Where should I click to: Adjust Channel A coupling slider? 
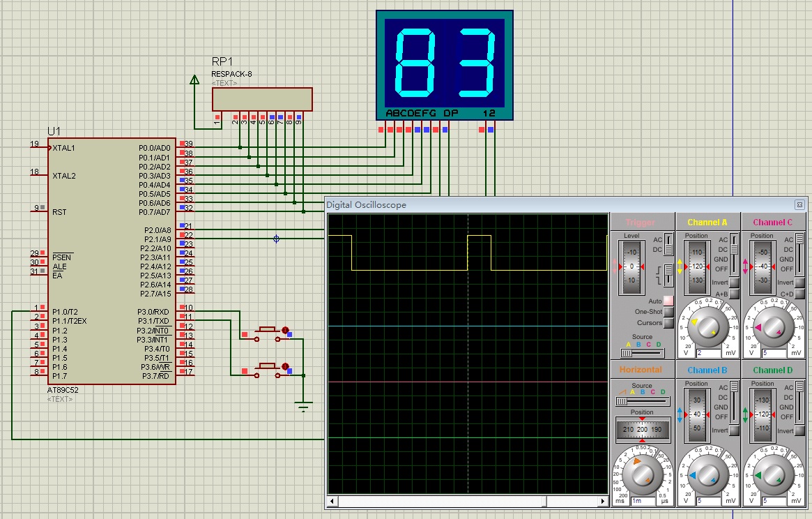(x=734, y=254)
